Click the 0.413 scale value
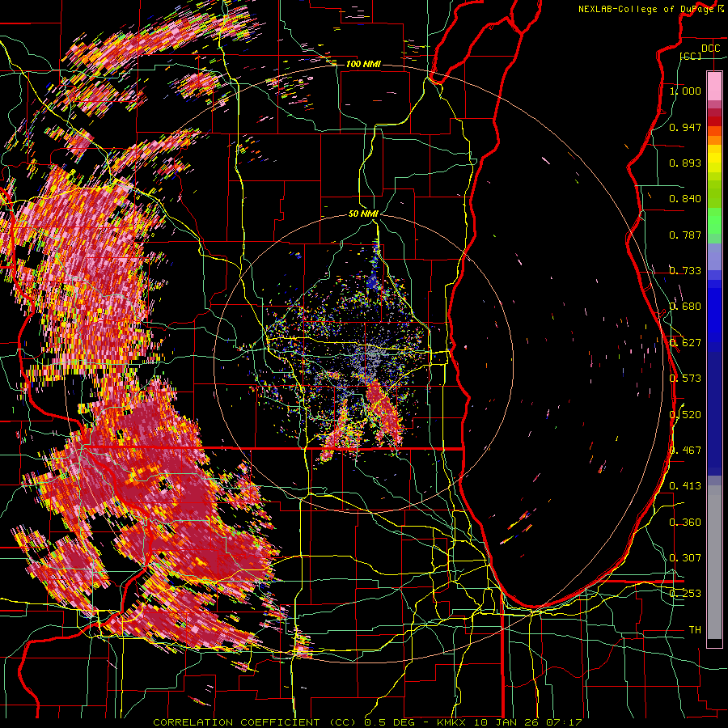This screenshot has height=728, width=728. 685,486
